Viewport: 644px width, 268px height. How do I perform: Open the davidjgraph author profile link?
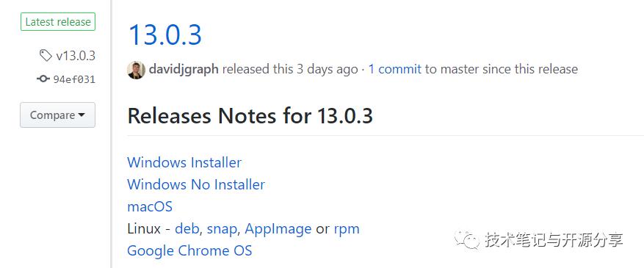click(184, 69)
